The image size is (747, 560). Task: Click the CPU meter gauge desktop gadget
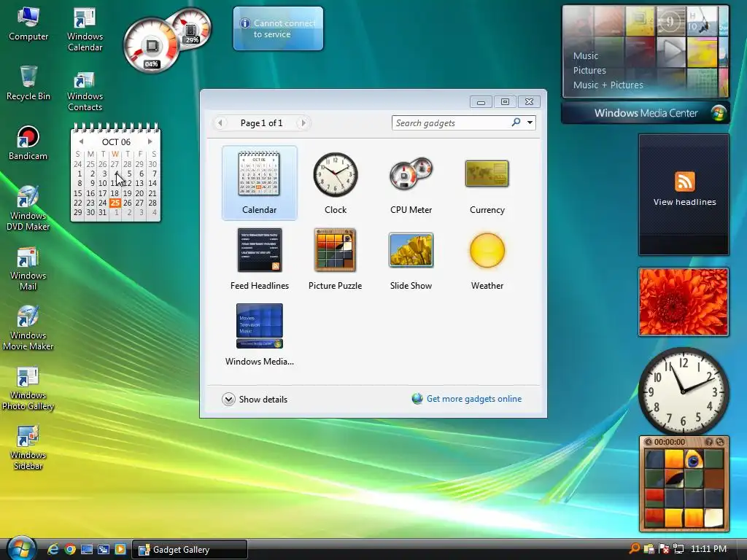152,46
